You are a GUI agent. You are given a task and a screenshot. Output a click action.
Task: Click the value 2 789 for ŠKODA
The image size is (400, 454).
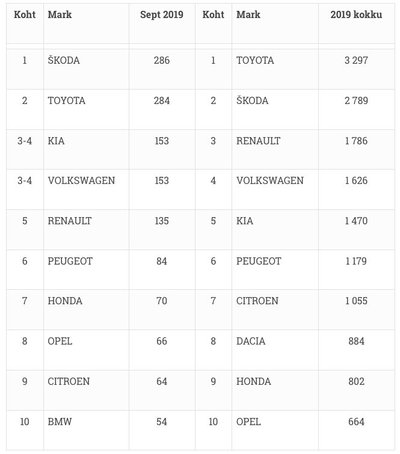click(356, 101)
